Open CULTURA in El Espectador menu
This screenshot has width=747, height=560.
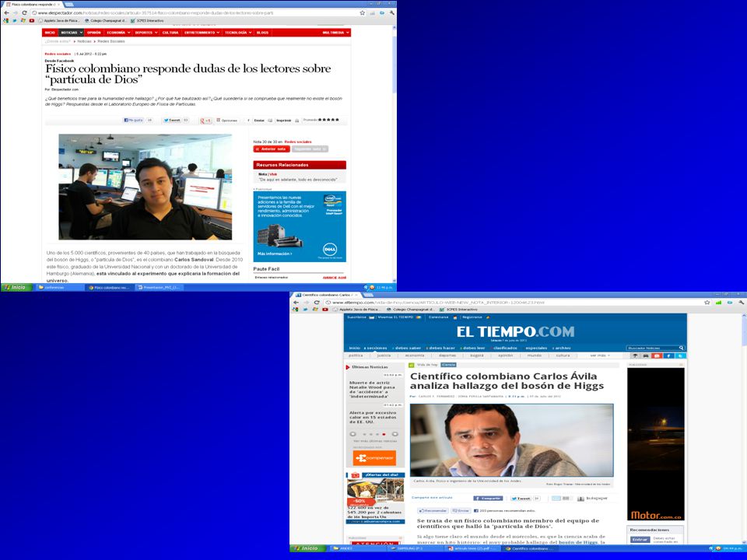coord(170,33)
